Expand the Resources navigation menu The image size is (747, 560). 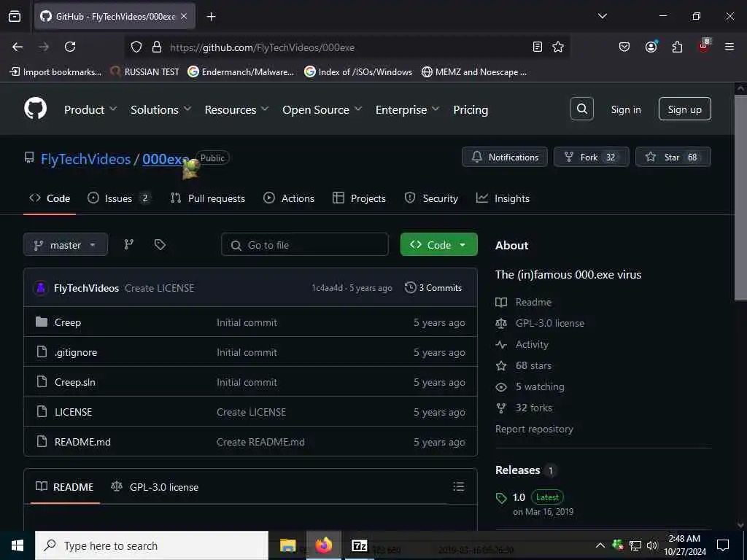coord(237,109)
